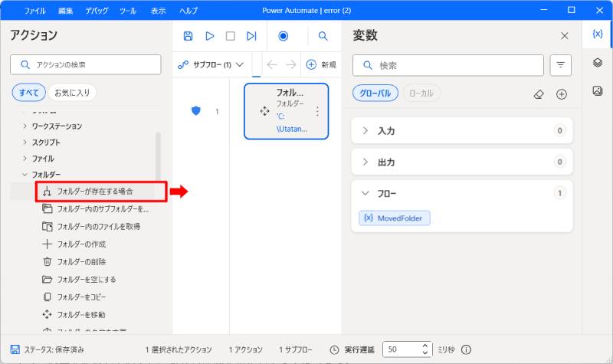Open the variables {x} sidebar icon

pos(598,34)
